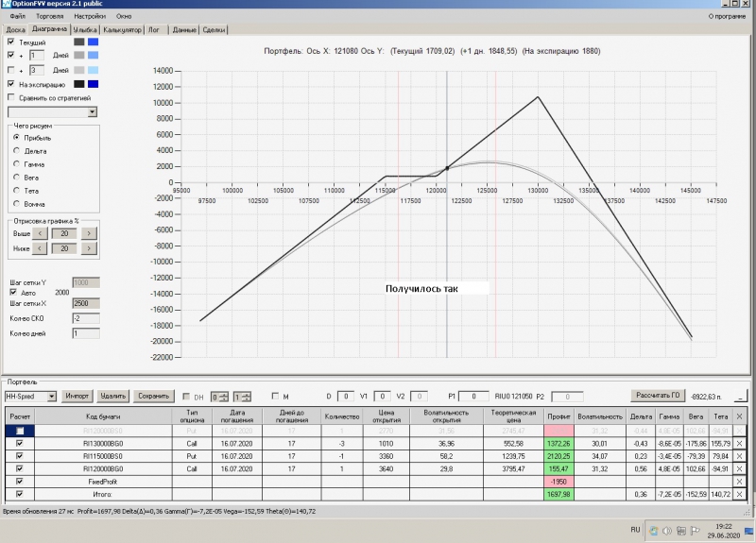
Task: Click the Профит column header
Action: coord(558,416)
